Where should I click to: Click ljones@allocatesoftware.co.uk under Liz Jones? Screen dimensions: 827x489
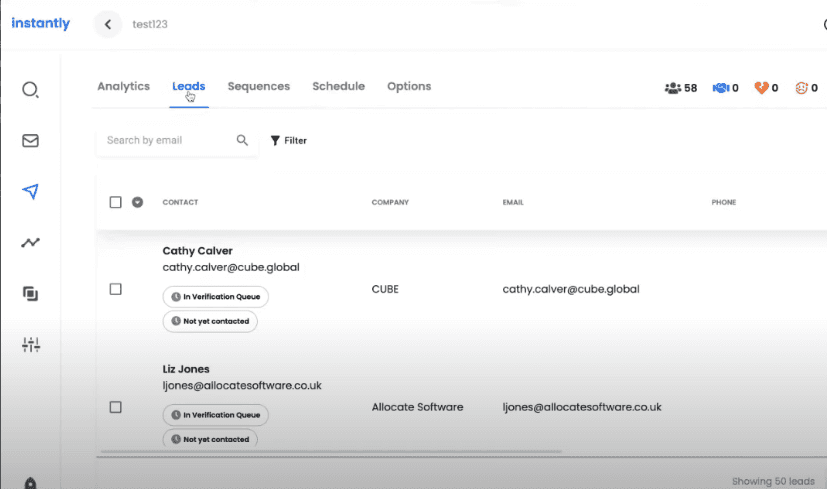[x=242, y=385]
